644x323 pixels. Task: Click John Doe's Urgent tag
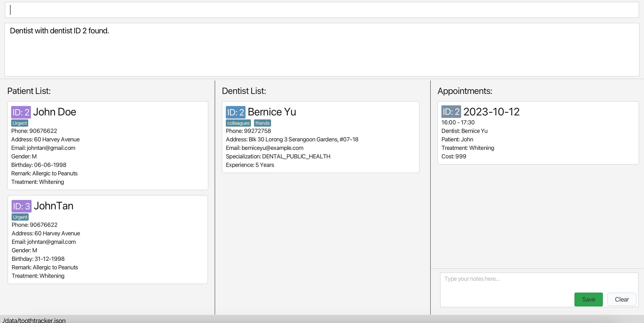pyautogui.click(x=20, y=123)
